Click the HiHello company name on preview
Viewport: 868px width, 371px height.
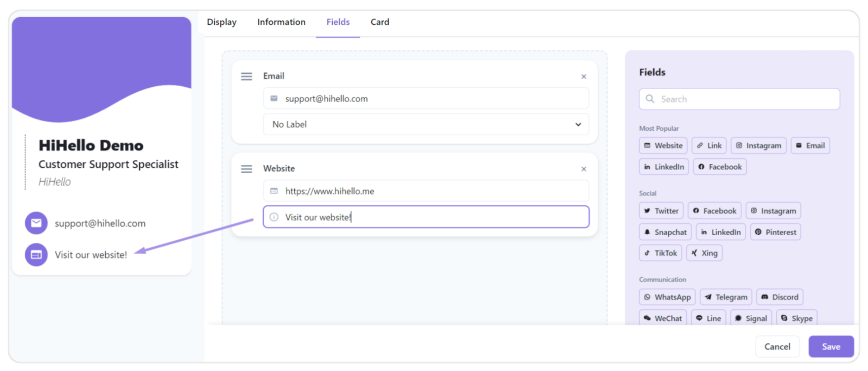pos(55,182)
